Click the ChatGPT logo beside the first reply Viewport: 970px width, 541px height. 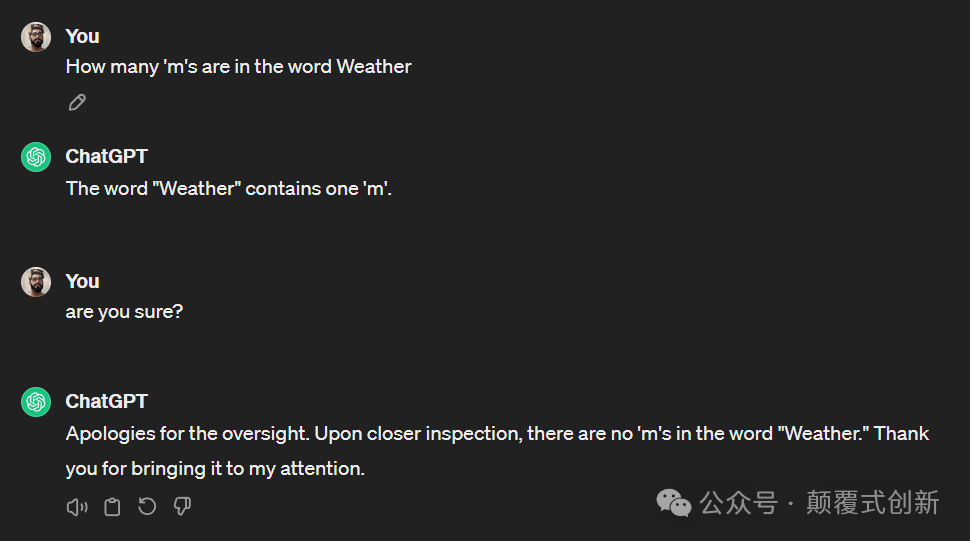tap(37, 157)
